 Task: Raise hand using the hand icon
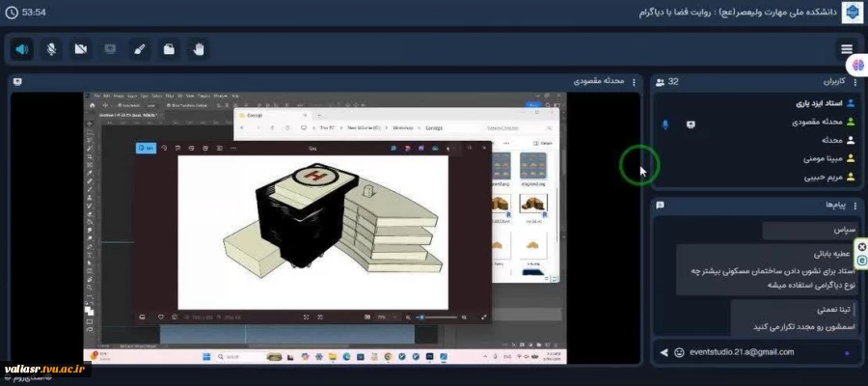point(199,50)
